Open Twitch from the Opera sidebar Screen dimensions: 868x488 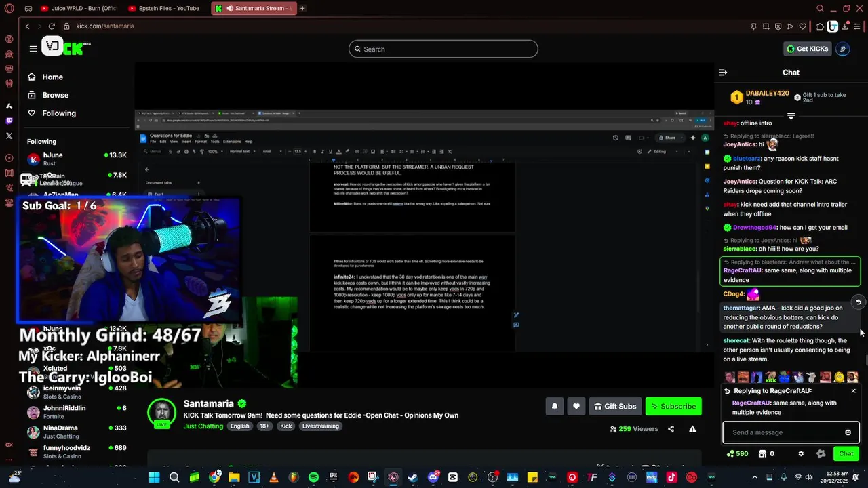click(9, 121)
